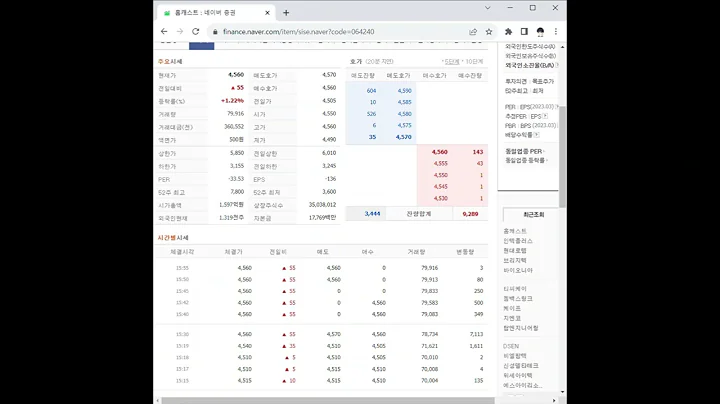Click help icon beside 배당수익률
The height and width of the screenshot is (404, 720).
tap(536, 135)
